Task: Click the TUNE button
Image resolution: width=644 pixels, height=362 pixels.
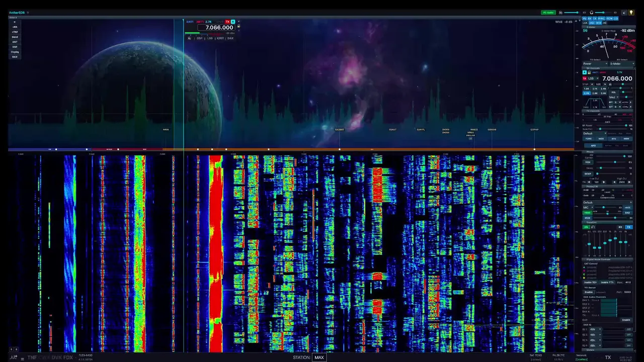Action: coord(589,139)
